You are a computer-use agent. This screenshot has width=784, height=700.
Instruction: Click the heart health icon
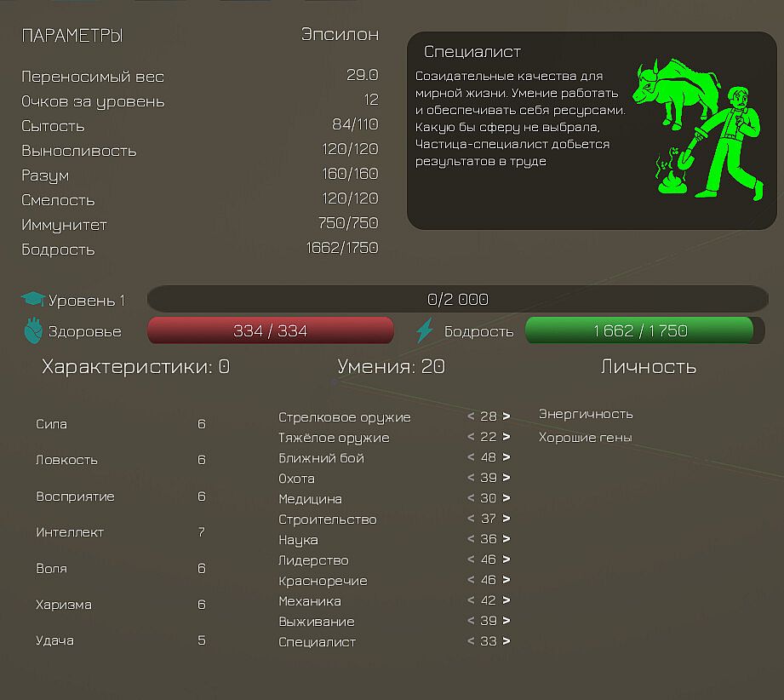[x=33, y=330]
